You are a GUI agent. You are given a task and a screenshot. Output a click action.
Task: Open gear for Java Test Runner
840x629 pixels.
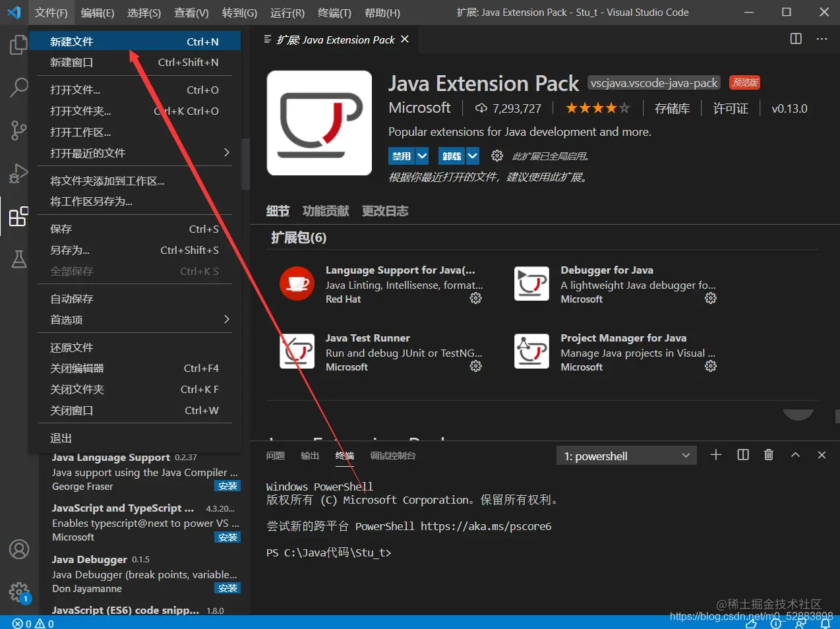(x=475, y=366)
